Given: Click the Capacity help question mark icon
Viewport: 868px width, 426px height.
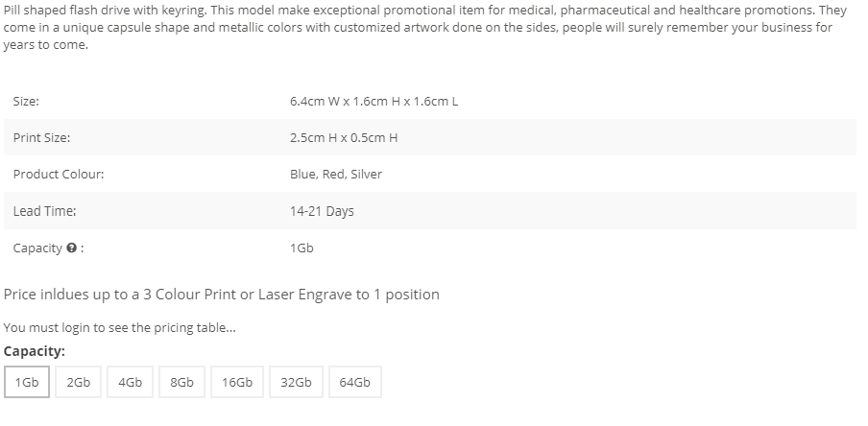Looking at the screenshot, I should click(x=71, y=248).
